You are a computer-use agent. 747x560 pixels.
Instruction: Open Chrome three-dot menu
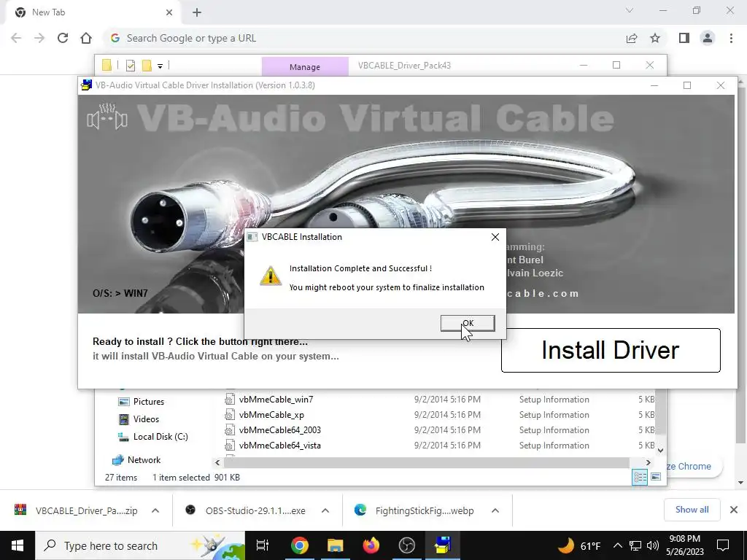pyautogui.click(x=731, y=38)
